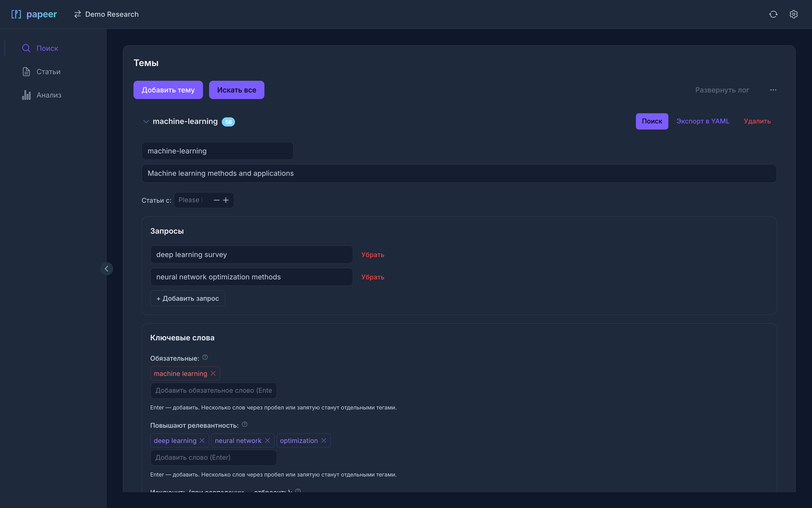
Task: Click the Ключевые слова section heading
Action: click(182, 338)
